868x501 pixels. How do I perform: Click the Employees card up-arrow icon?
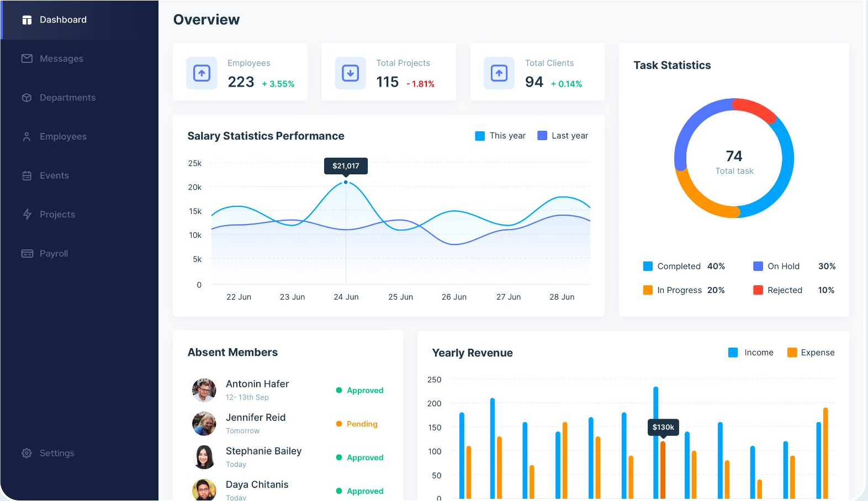point(202,73)
